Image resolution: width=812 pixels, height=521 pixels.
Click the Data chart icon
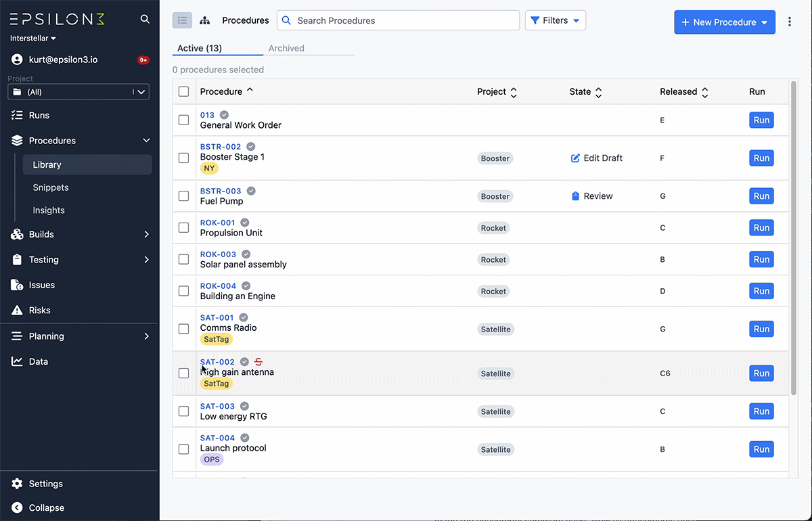pos(17,361)
